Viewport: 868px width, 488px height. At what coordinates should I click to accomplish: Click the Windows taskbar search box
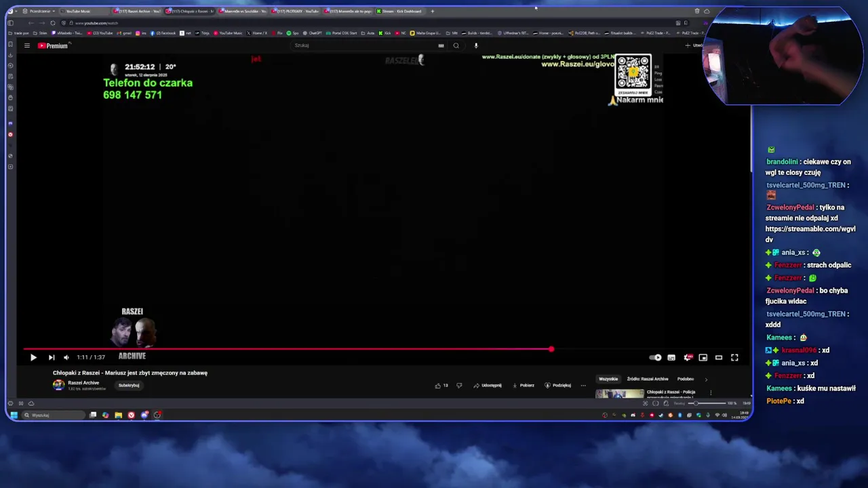(x=53, y=415)
